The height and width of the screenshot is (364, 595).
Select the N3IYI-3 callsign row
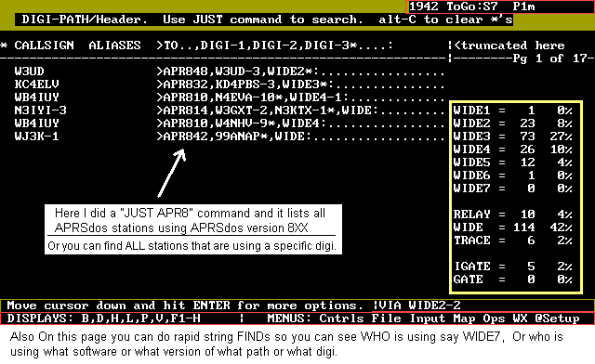230,110
